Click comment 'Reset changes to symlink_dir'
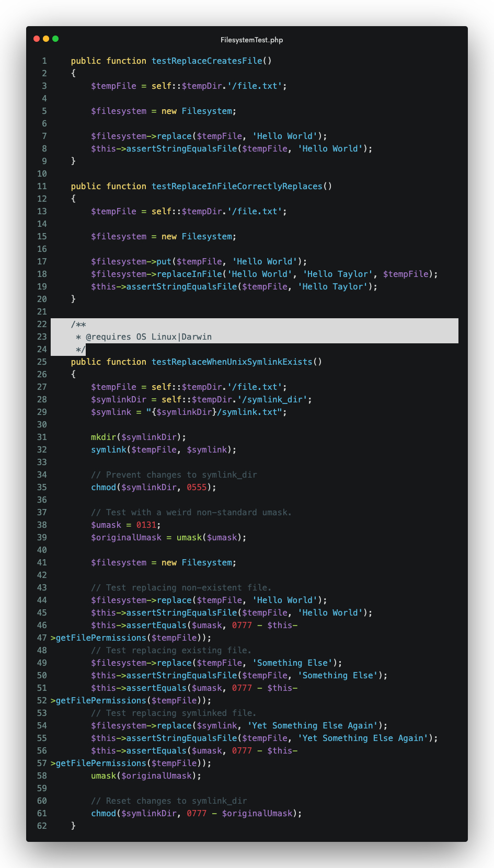494x868 pixels. 169,801
